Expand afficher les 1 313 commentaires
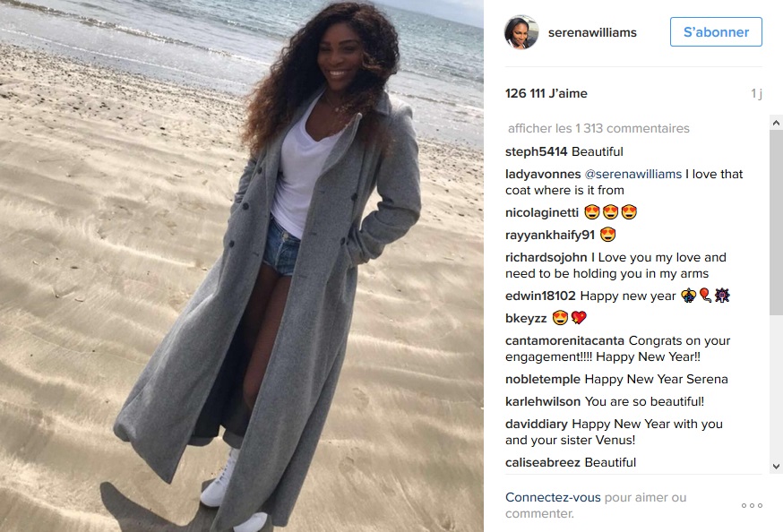The height and width of the screenshot is (532, 783). [598, 128]
